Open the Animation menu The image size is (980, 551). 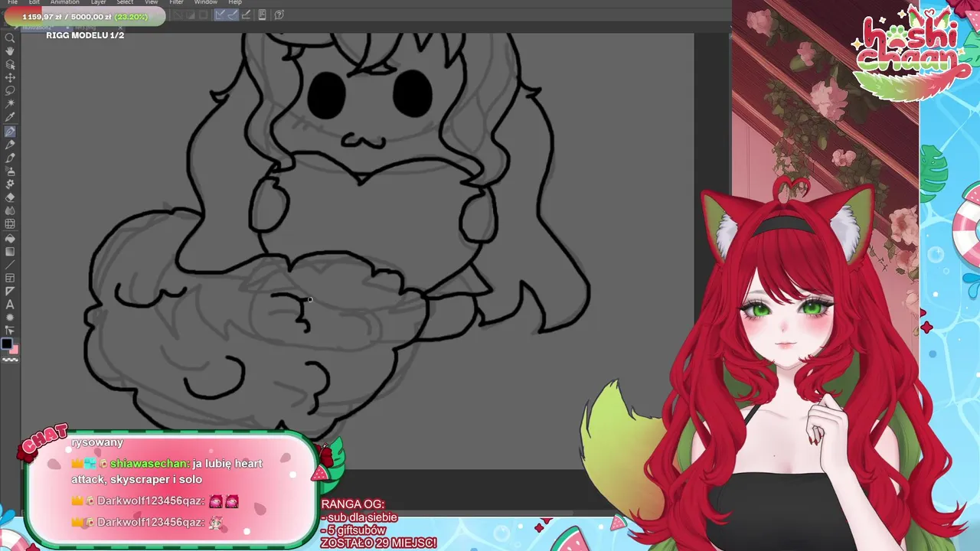(x=64, y=2)
